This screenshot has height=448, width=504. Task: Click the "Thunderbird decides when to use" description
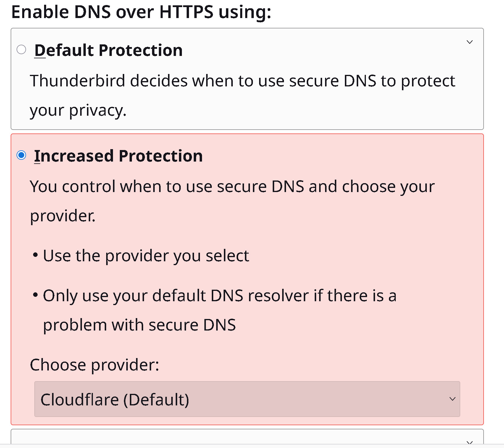(242, 81)
